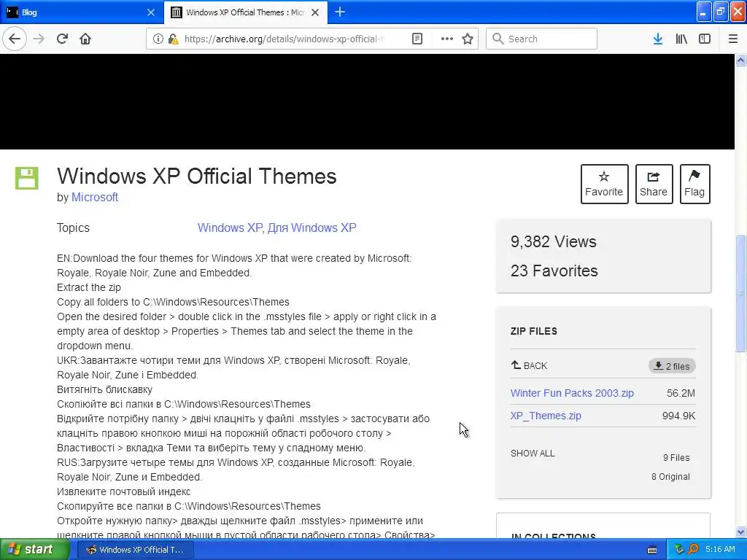Click the 5:16 AM system clock

(x=720, y=550)
